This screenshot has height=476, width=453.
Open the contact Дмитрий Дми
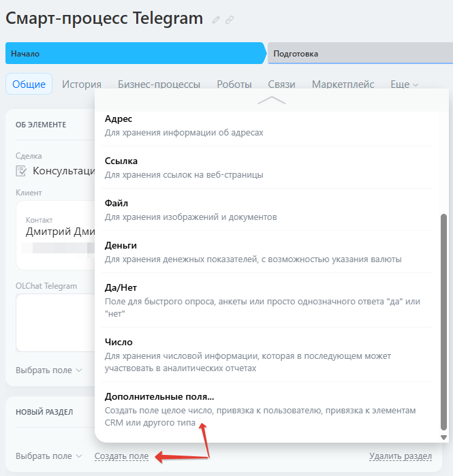[60, 232]
